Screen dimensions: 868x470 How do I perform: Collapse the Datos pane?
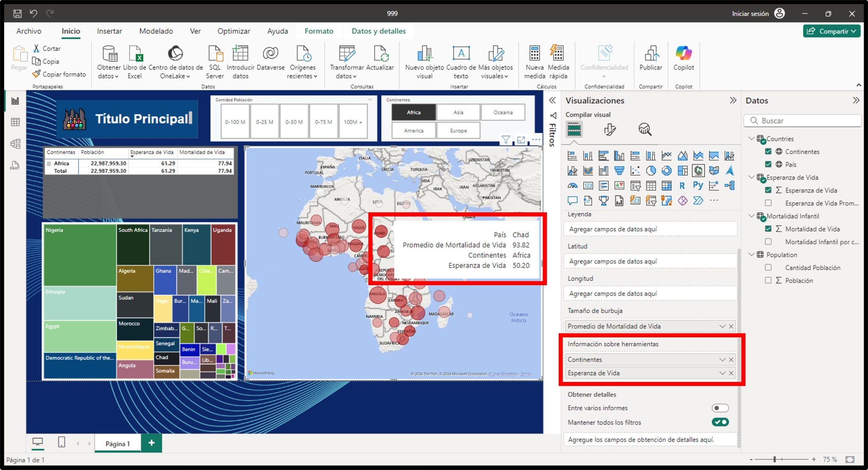856,100
